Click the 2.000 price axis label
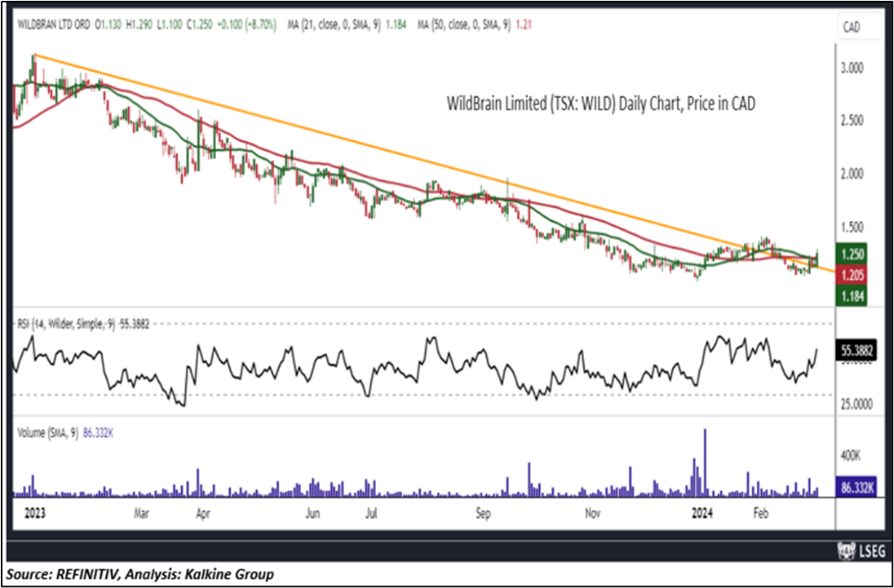The height and width of the screenshot is (588, 894). (852, 173)
